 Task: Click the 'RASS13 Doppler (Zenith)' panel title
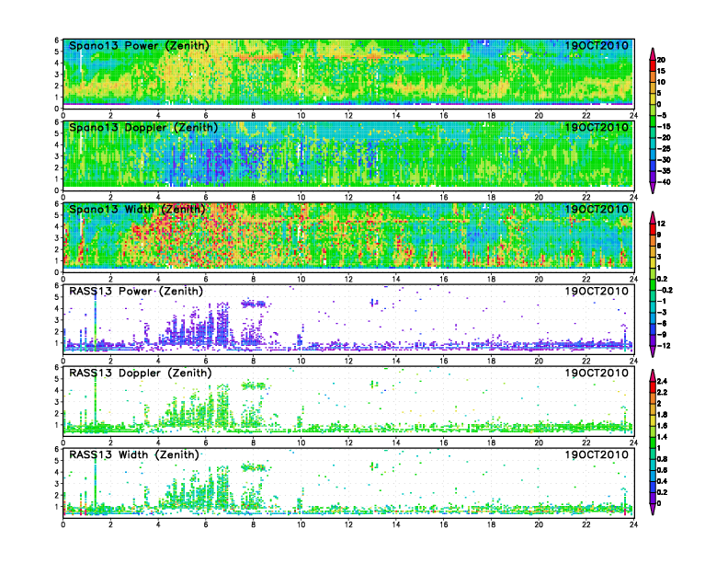click(141, 373)
